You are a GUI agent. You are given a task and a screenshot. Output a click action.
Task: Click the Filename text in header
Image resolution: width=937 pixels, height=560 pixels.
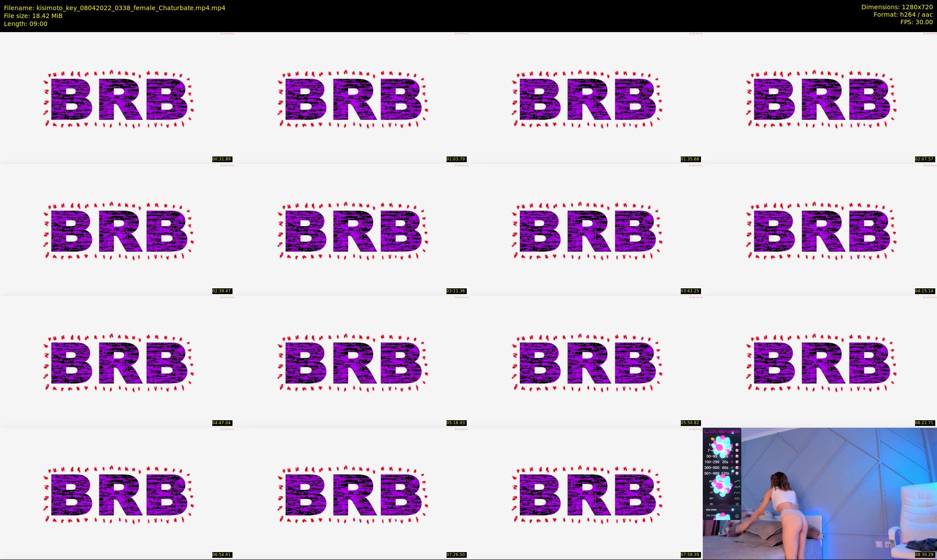click(115, 8)
